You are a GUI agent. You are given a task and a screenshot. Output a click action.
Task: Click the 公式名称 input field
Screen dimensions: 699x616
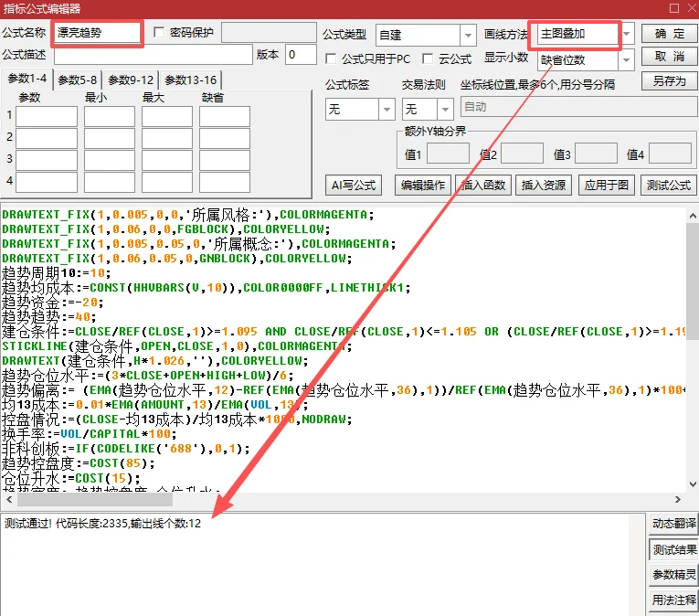point(97,33)
